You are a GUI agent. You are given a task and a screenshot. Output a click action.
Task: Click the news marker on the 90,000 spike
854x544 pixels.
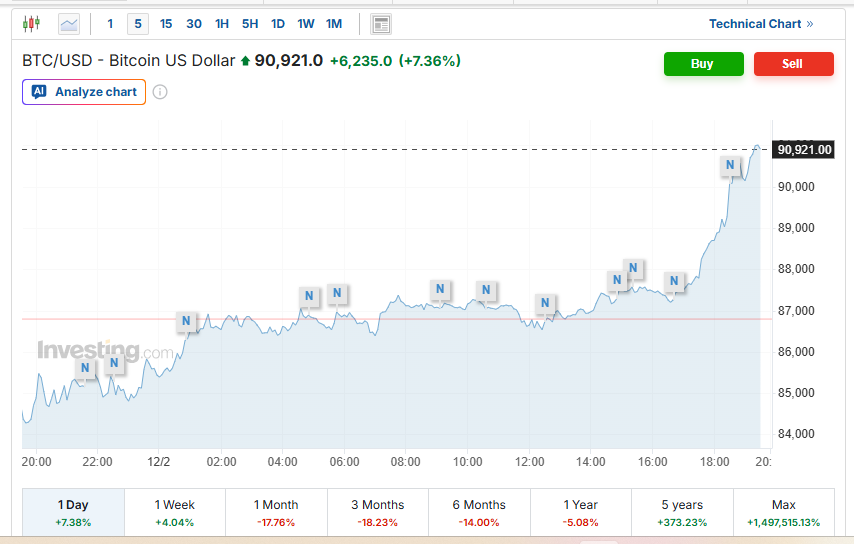(x=732, y=165)
